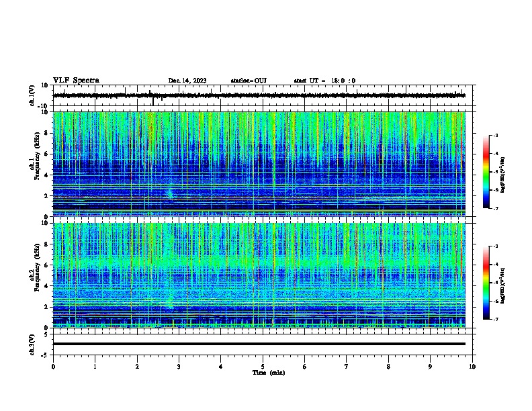Click the ch.2 colorbar log(PSD) label

(503, 285)
